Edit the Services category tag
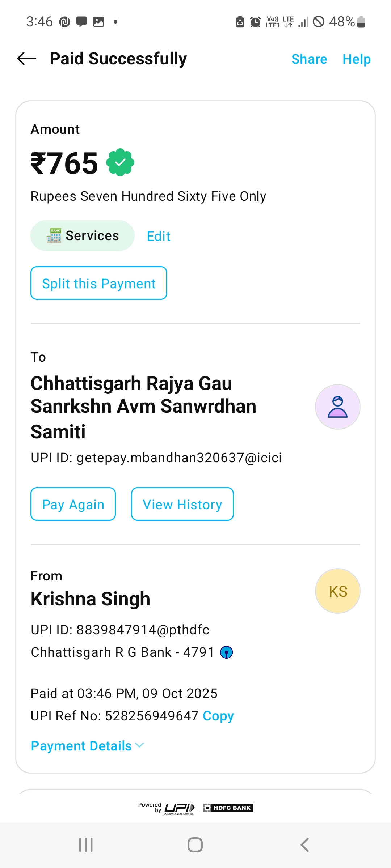 (159, 236)
